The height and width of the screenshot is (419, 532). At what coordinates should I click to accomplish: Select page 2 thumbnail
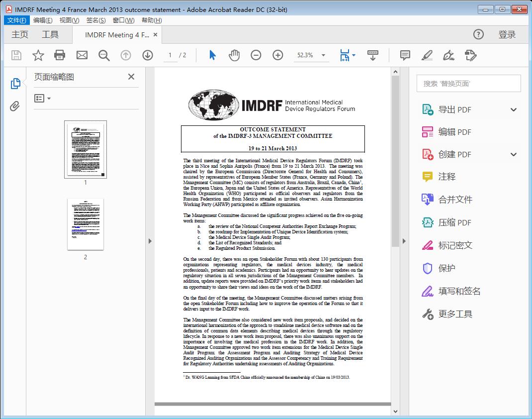tap(85, 224)
